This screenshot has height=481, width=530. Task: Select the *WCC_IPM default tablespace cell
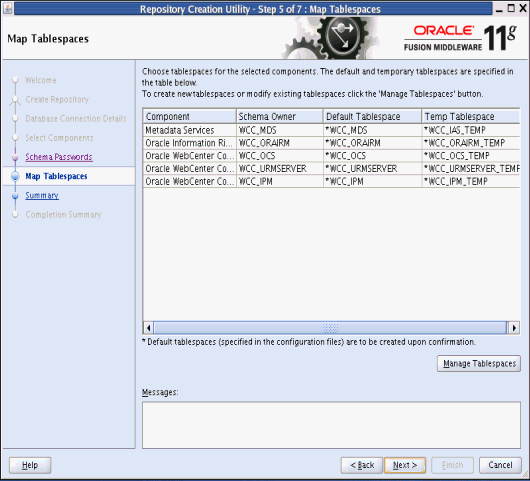click(372, 182)
